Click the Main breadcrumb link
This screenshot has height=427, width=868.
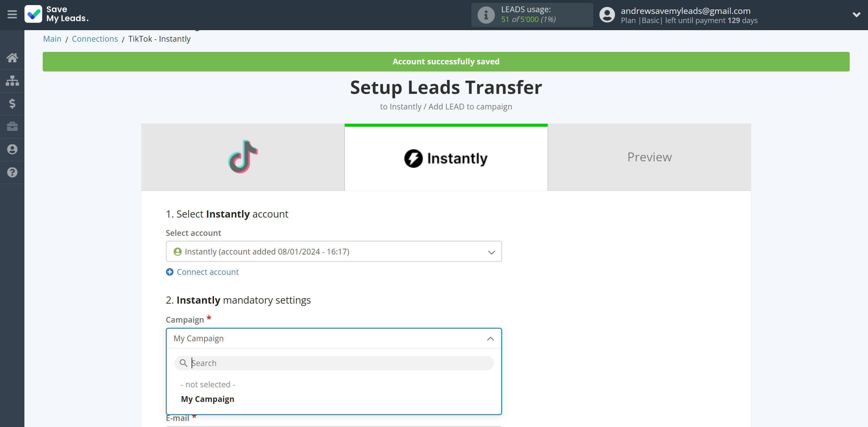(x=52, y=39)
